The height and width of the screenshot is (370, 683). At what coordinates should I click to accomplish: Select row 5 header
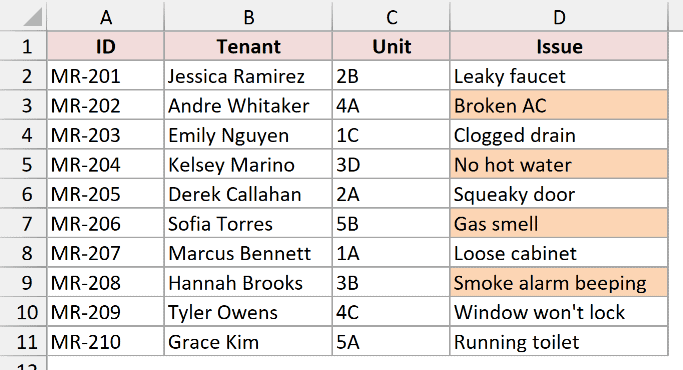pyautogui.click(x=23, y=164)
